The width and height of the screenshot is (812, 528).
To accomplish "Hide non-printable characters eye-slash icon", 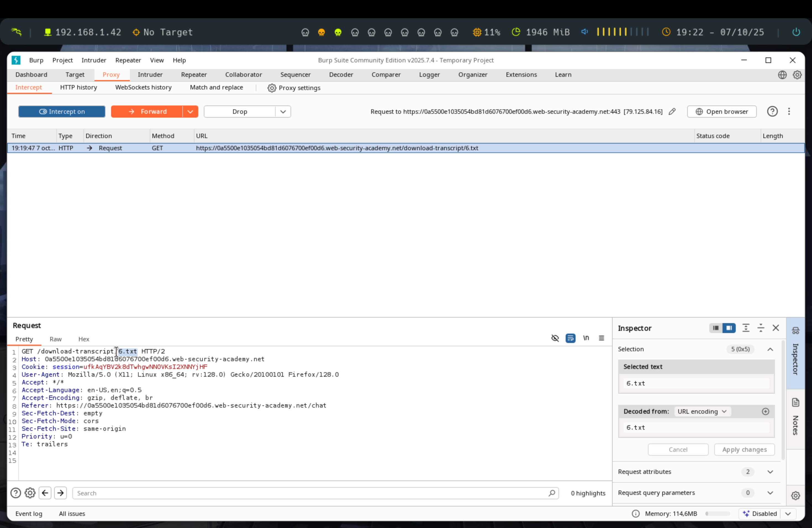I will pos(555,338).
